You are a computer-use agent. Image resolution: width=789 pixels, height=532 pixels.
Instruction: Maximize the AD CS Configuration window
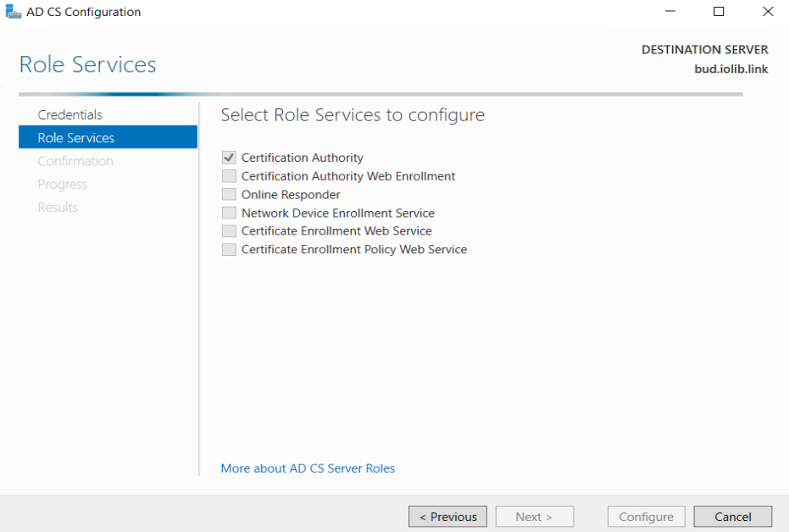(x=719, y=11)
